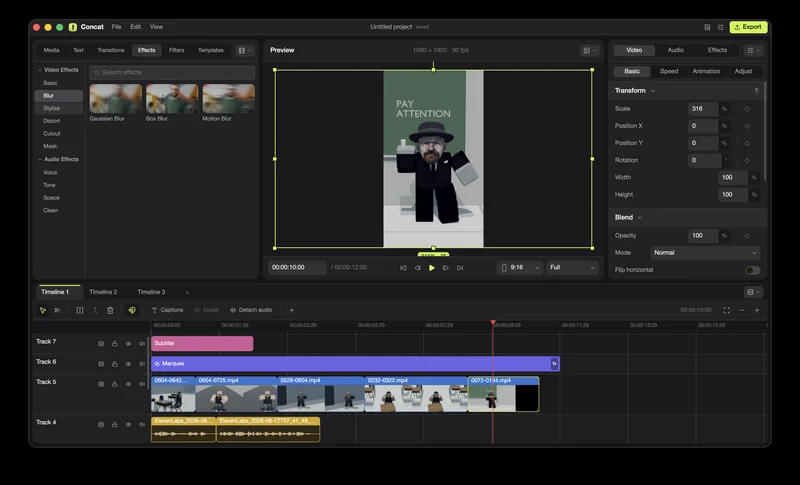Image resolution: width=800 pixels, height=485 pixels.
Task: Lock Track 6
Action: pyautogui.click(x=115, y=364)
